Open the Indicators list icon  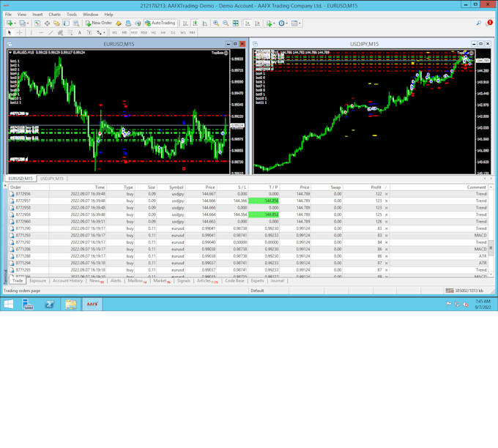(269, 23)
